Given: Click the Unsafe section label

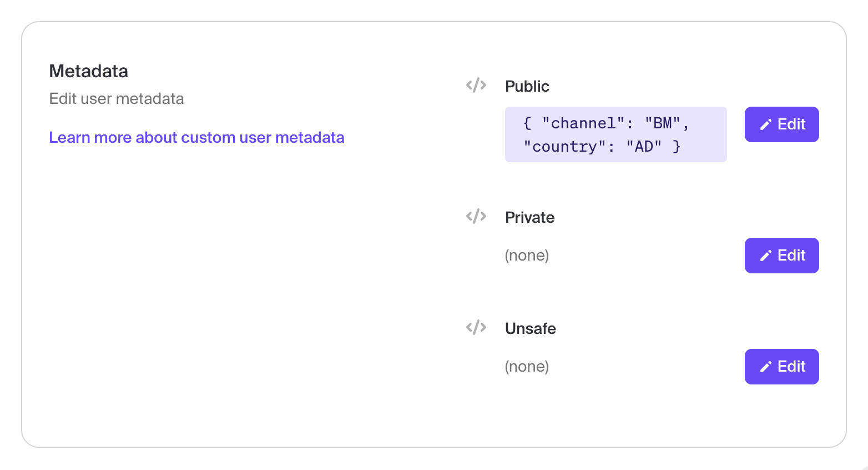Looking at the screenshot, I should 530,328.
